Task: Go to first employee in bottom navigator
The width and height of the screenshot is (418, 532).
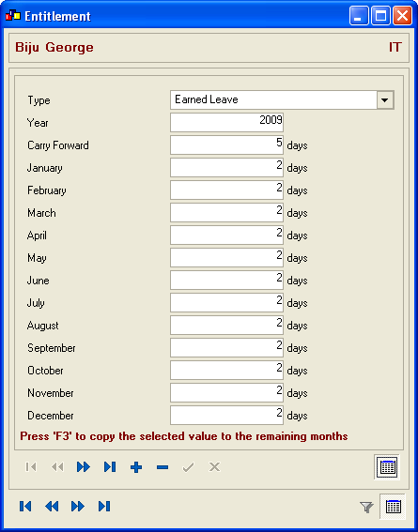Action: click(25, 507)
